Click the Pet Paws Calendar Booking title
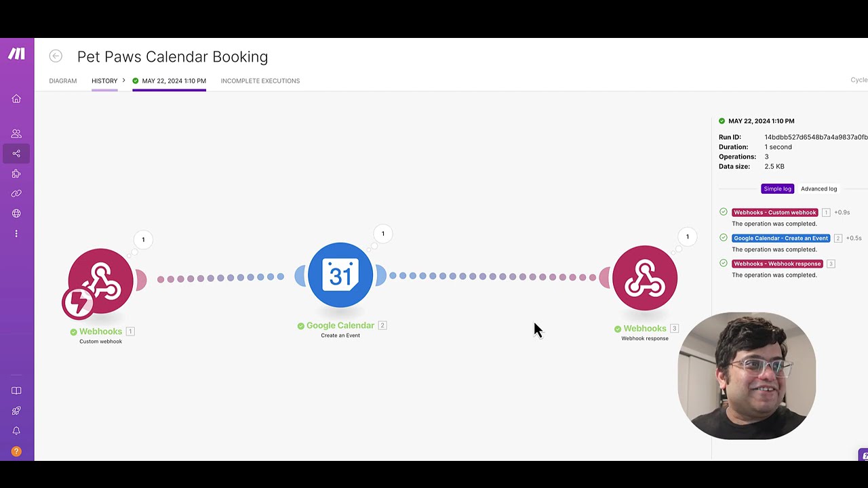 (x=172, y=57)
